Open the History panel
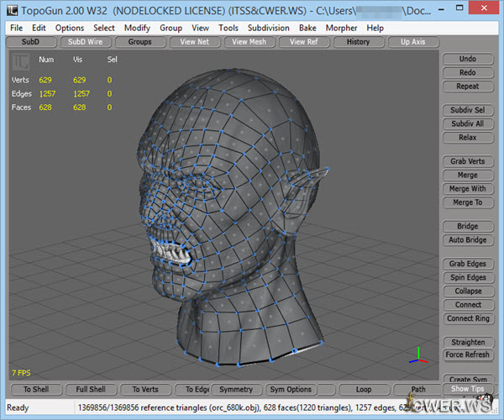The width and height of the screenshot is (504, 420). [x=358, y=41]
